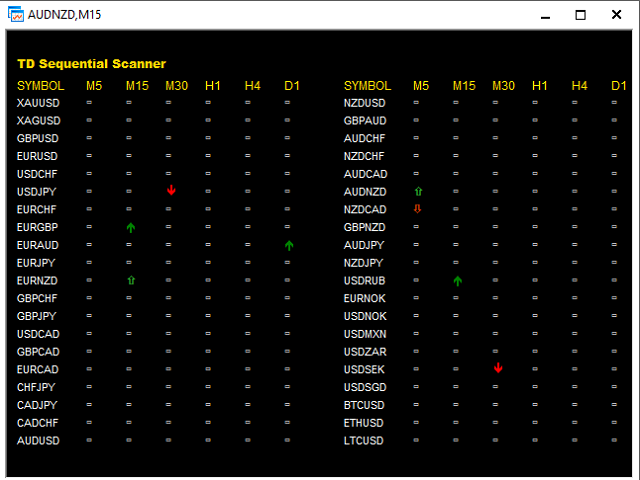
Task: Click the red hollow arrow for NZDCAD M5
Action: pyautogui.click(x=417, y=209)
